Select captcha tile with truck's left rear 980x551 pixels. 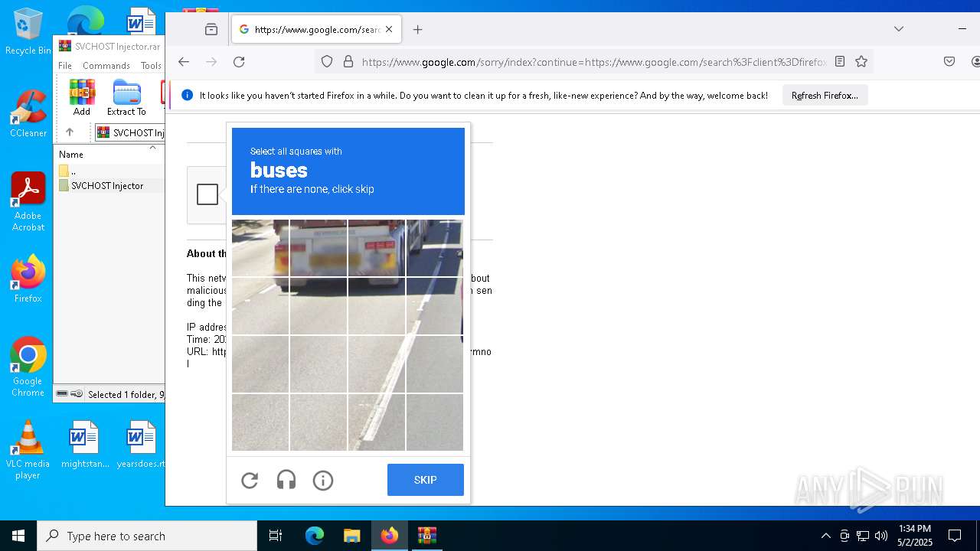318,248
